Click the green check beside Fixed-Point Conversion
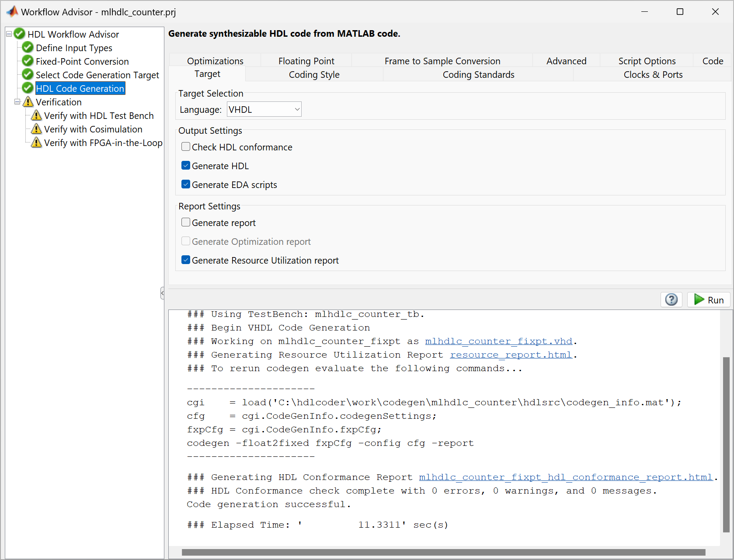 coord(27,61)
